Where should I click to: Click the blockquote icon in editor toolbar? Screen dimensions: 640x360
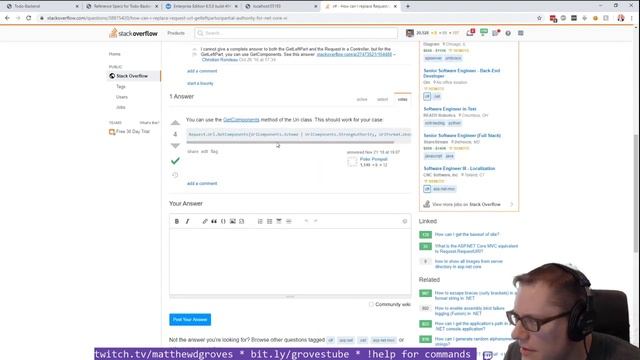pyautogui.click(x=214, y=221)
